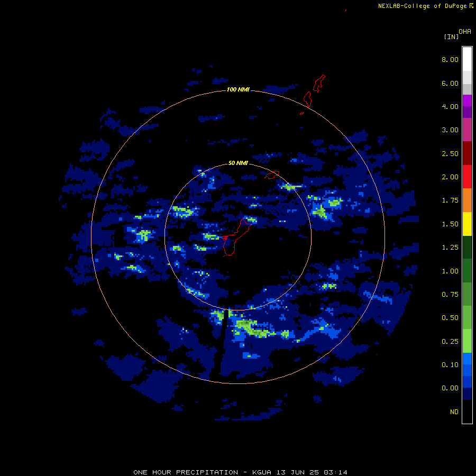This screenshot has width=476, height=476.
Task: Click the 1.00 legend value
Action: pyautogui.click(x=450, y=271)
